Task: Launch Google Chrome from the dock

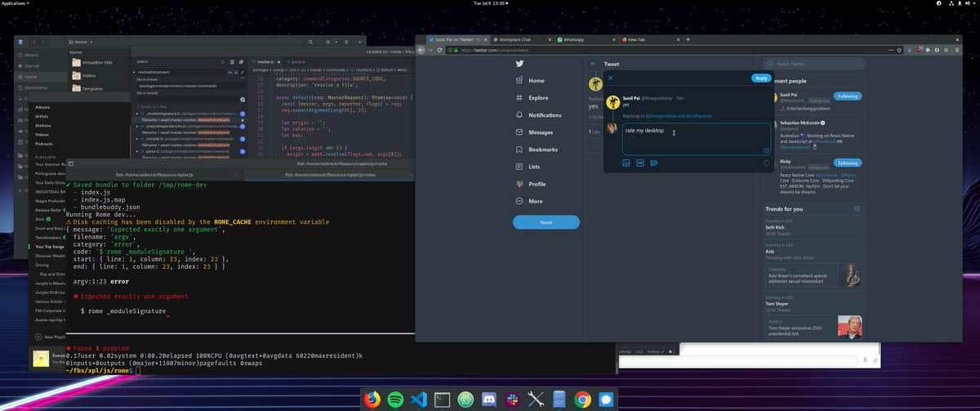Action: 583,400
